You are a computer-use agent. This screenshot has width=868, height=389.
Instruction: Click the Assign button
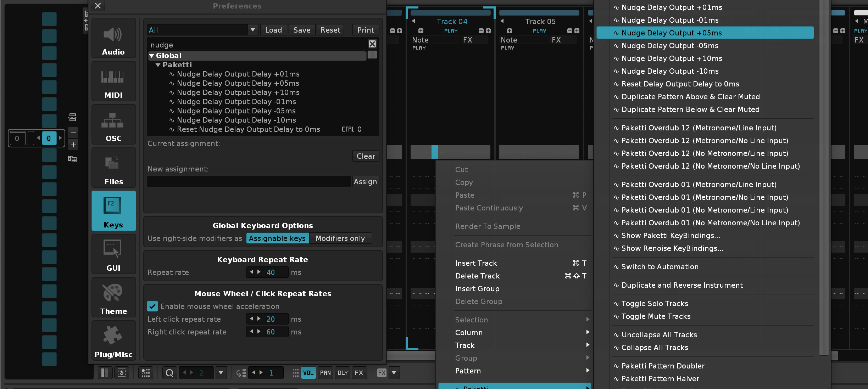365,182
